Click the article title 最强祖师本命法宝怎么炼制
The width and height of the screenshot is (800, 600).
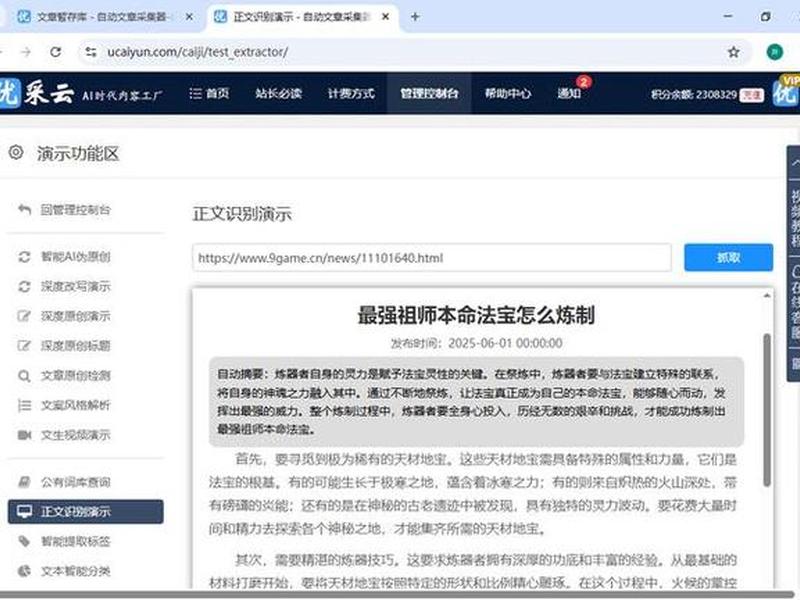tap(476, 315)
